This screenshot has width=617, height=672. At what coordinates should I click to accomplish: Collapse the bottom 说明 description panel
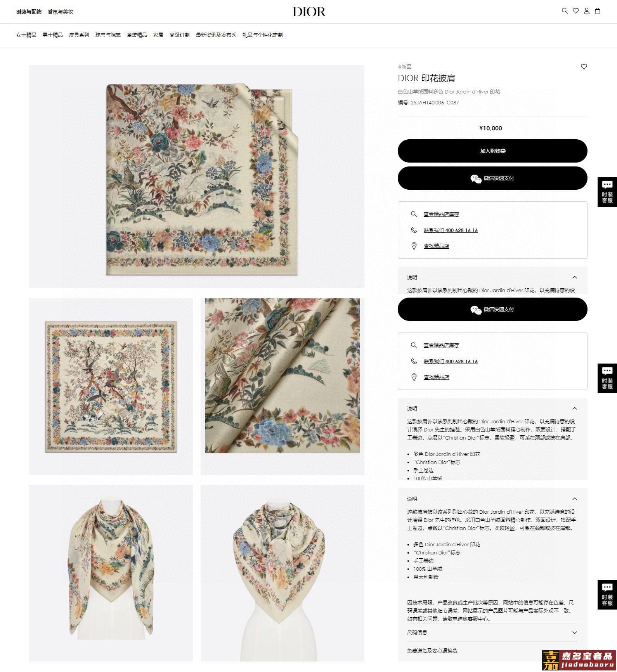click(x=575, y=499)
